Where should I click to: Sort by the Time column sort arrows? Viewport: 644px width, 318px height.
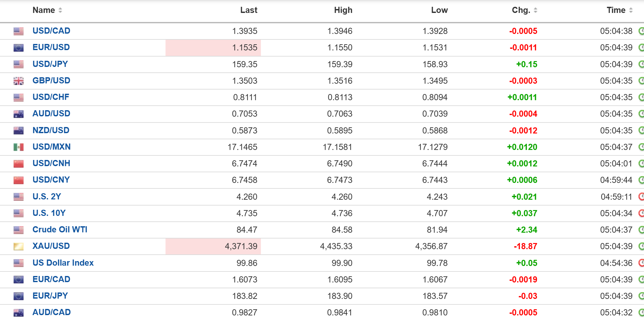tap(631, 10)
